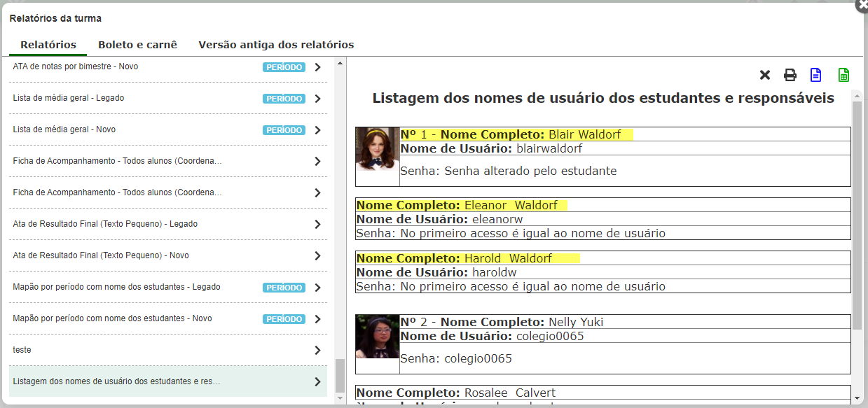The image size is (868, 408).
Task: Open the Boleto e carnê tab
Action: point(137,45)
